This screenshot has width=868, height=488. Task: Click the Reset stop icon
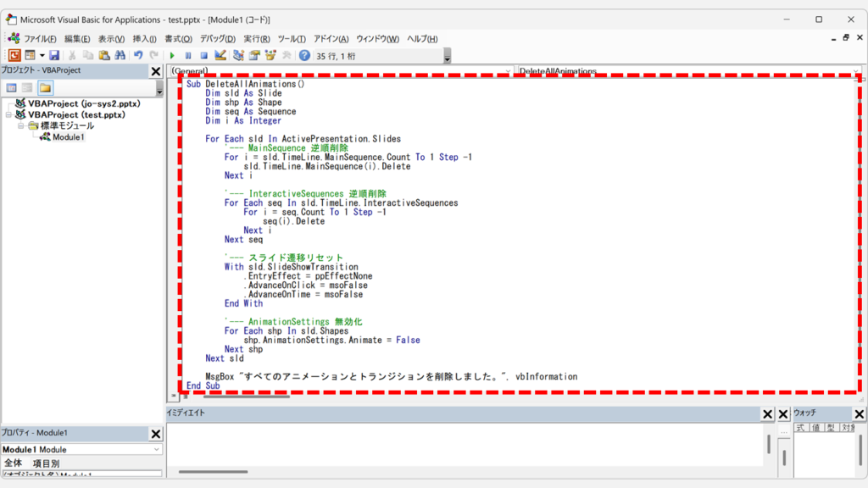pyautogui.click(x=203, y=55)
